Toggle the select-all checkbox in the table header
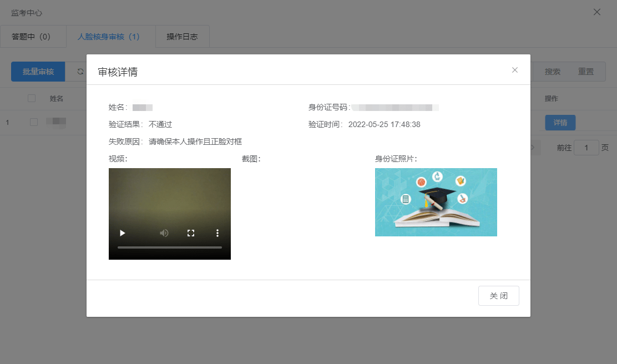The width and height of the screenshot is (617, 364). click(32, 98)
